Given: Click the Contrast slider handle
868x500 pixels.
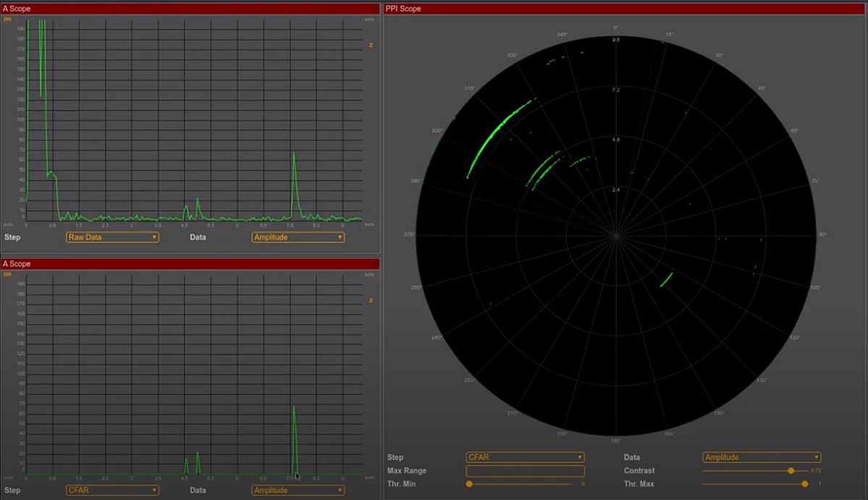Looking at the screenshot, I should pos(791,470).
